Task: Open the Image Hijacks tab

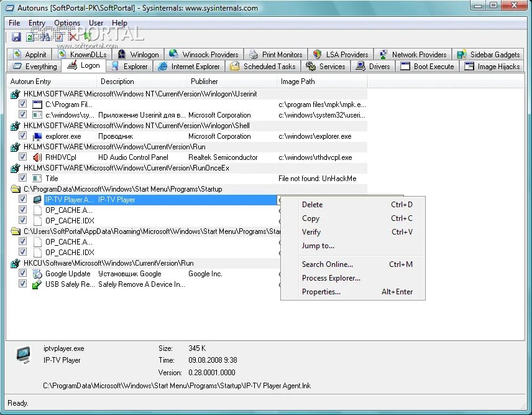Action: 492,66
